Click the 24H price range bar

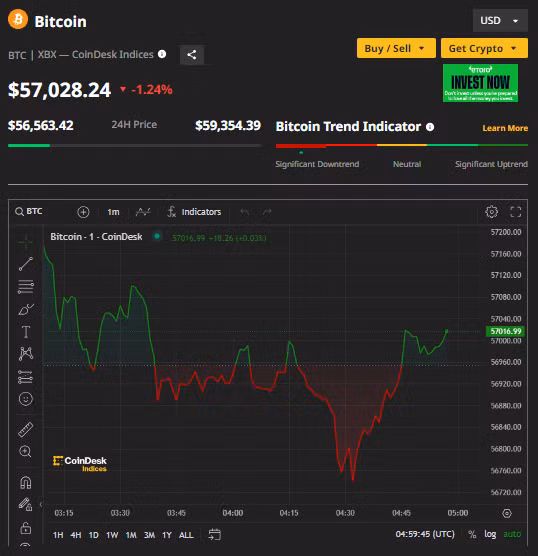click(x=135, y=145)
